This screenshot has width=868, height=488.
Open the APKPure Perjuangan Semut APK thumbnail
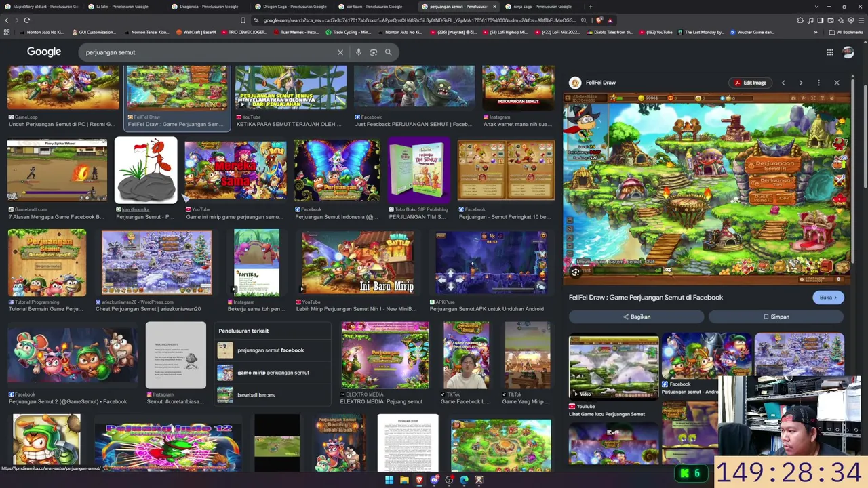click(491, 263)
